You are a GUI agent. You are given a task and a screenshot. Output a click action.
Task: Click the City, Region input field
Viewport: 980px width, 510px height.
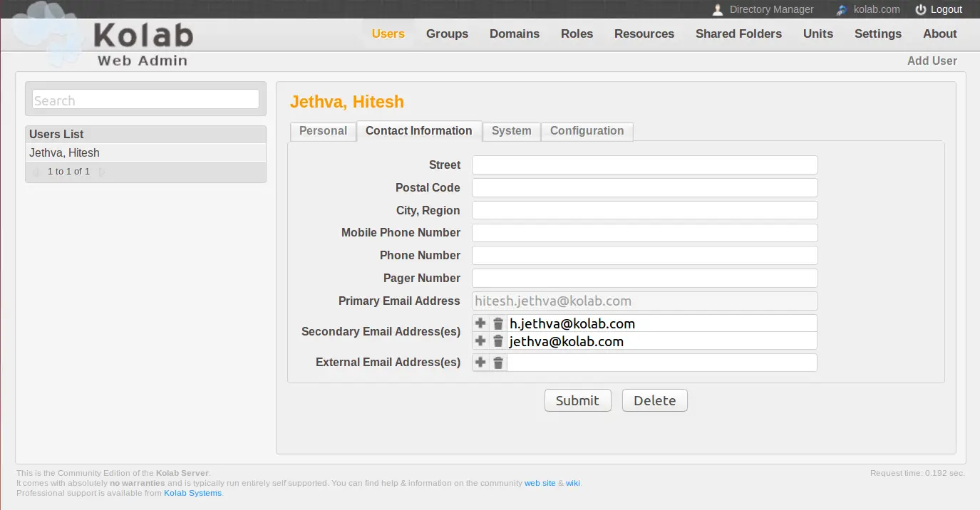coord(644,210)
